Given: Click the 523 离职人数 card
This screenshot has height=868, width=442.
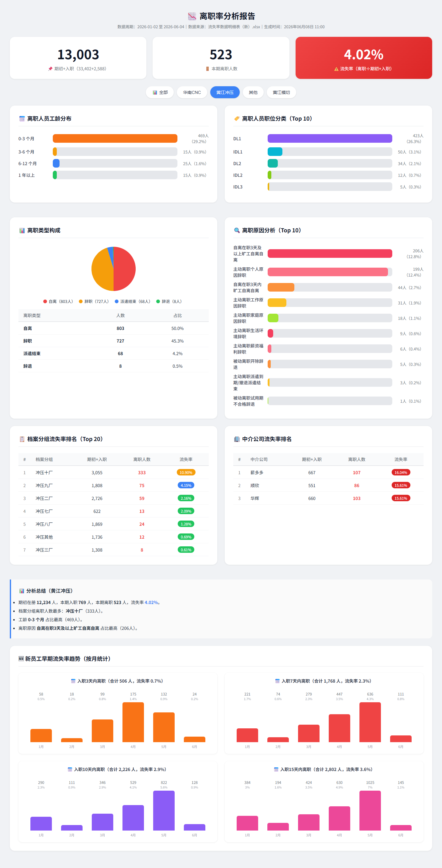Looking at the screenshot, I should click(221, 58).
